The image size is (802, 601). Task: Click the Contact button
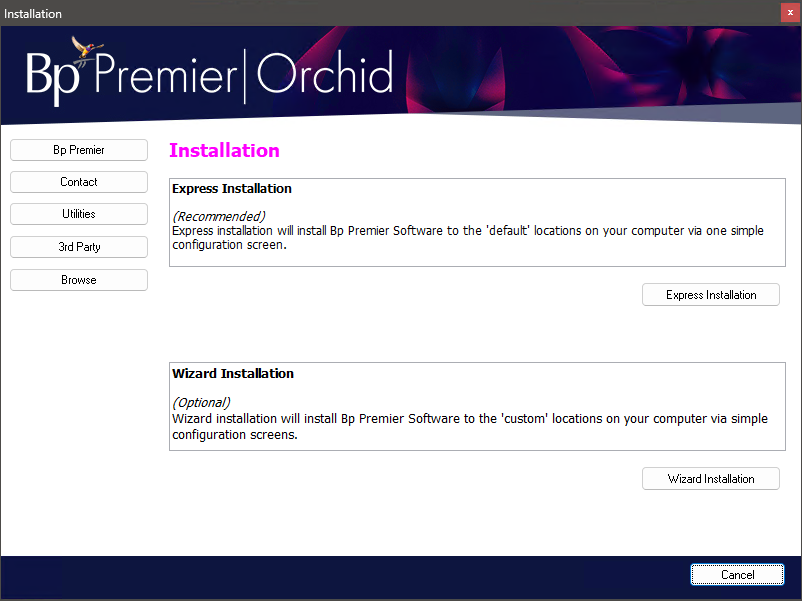[79, 182]
